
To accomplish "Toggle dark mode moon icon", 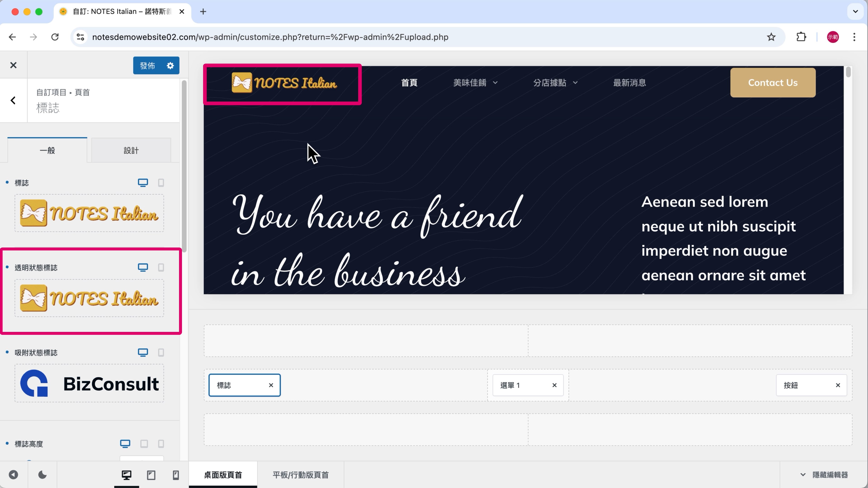I will click(x=42, y=475).
